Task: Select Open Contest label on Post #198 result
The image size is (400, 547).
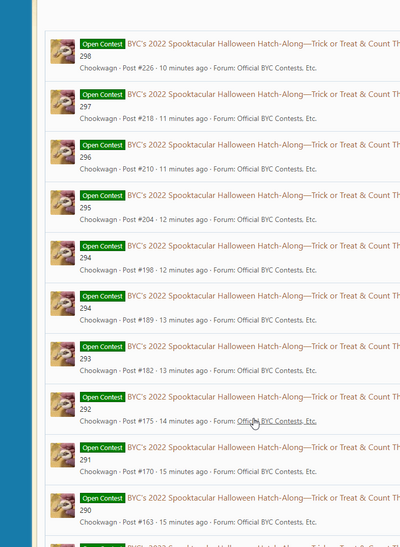Action: click(x=103, y=246)
